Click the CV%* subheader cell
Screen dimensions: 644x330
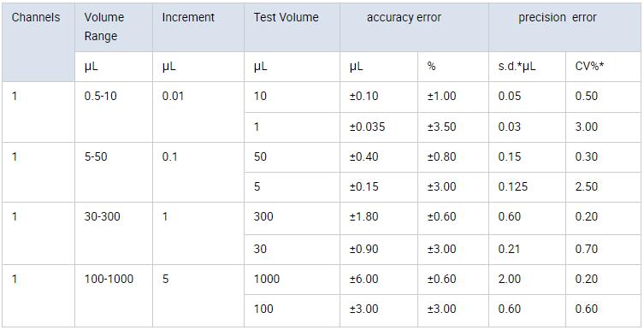(603, 67)
